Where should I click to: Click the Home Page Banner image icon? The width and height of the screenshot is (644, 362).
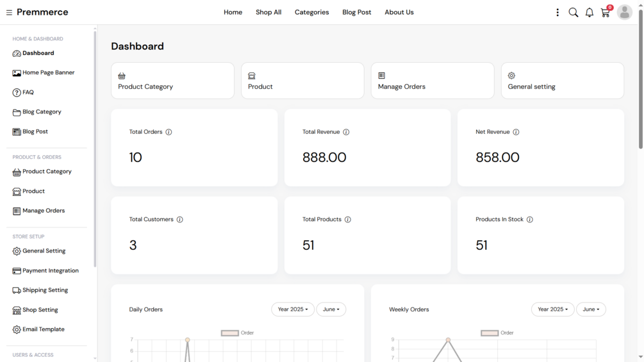17,73
